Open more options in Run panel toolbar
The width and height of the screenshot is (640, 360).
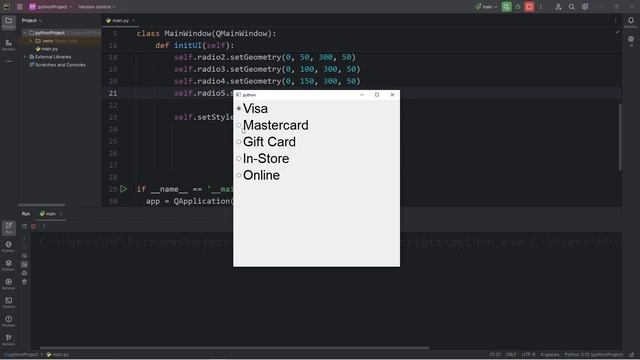click(x=44, y=226)
